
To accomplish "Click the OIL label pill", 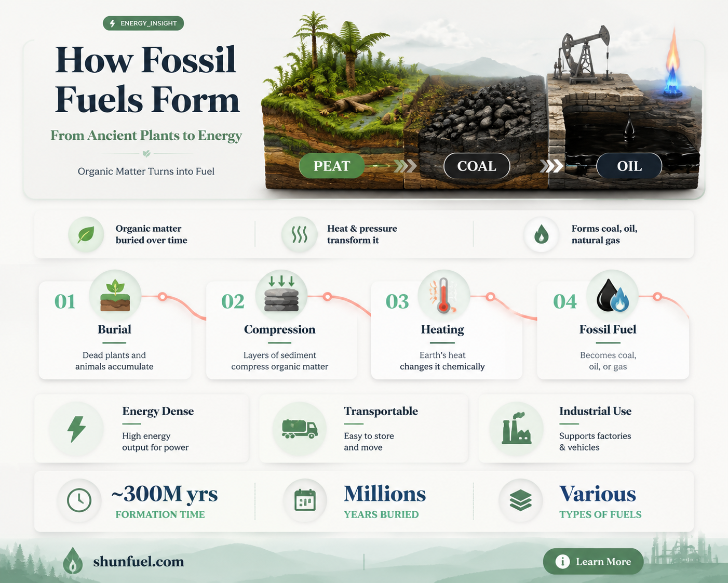I will pyautogui.click(x=629, y=166).
